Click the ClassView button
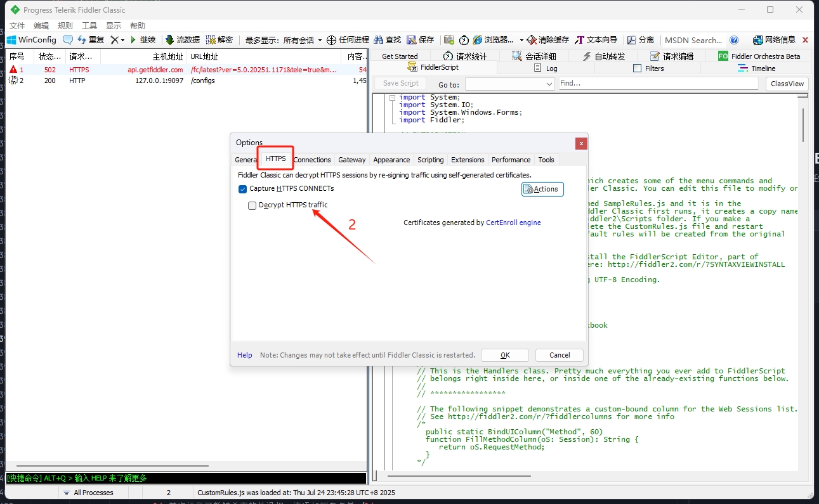819x504 pixels. (x=787, y=84)
